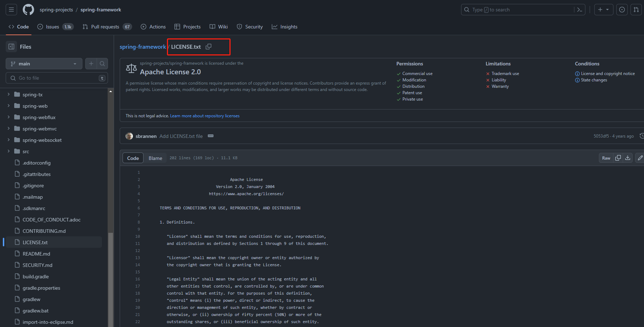Open the issues shortcut icon in header

tap(622, 10)
